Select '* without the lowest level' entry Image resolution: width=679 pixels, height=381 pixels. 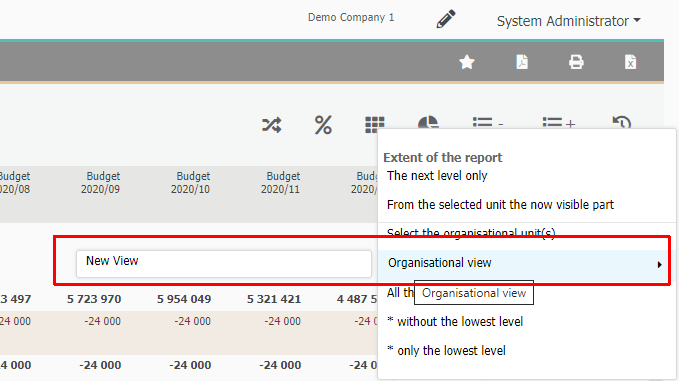[455, 322]
